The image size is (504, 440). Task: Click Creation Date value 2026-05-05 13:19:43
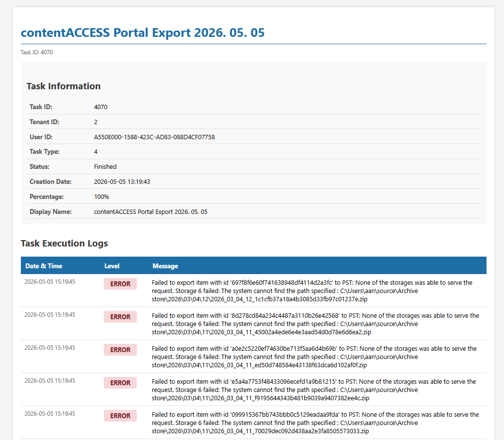(x=122, y=182)
